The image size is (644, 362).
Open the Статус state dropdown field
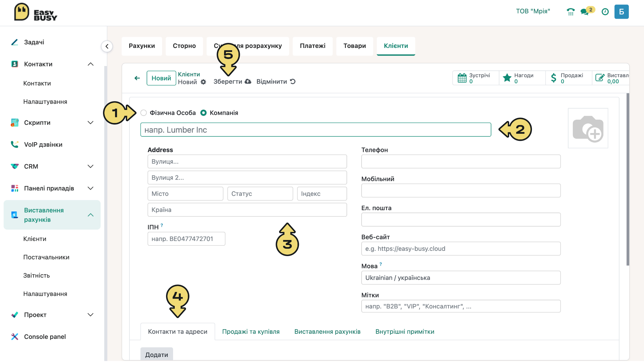click(260, 194)
